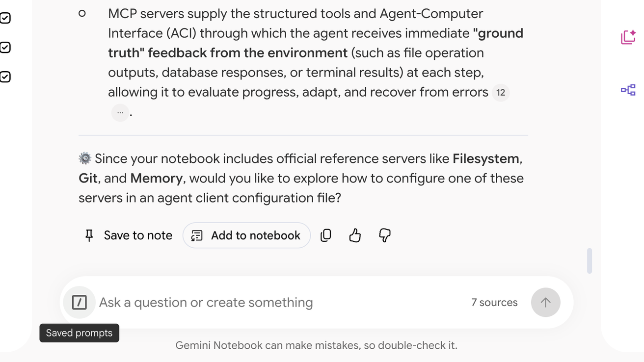The image size is (644, 362).
Task: Open citation number 12
Action: click(501, 92)
